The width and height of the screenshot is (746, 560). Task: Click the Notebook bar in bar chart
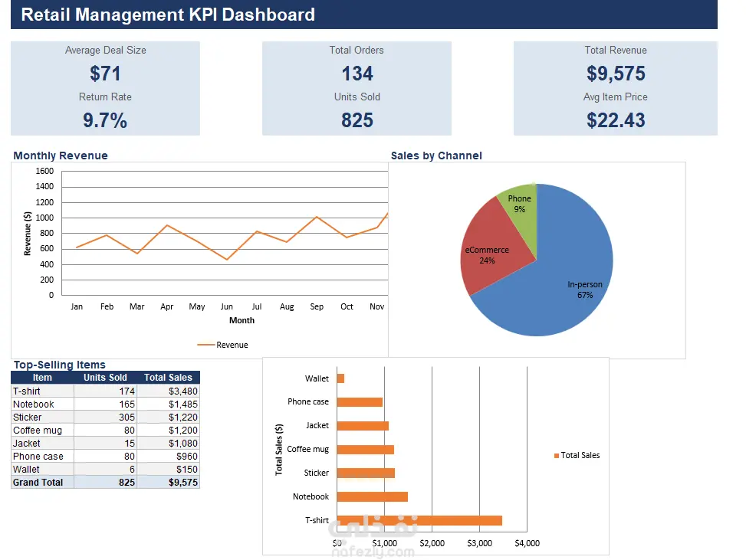tap(372, 496)
